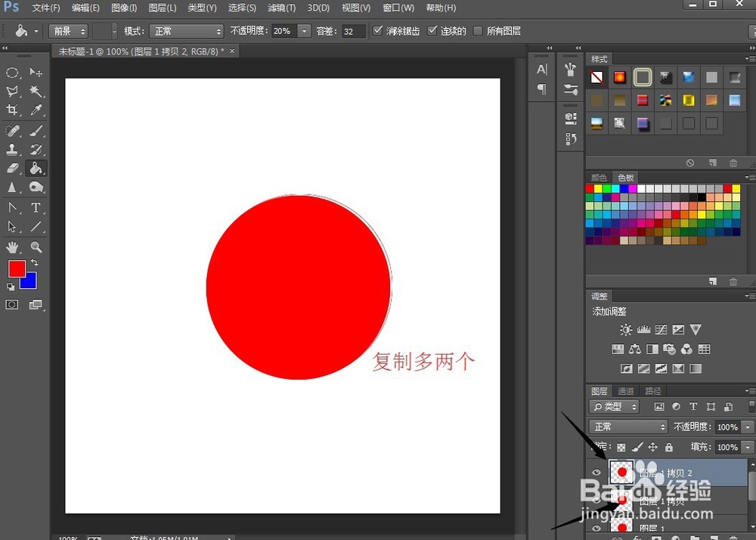Screen dimensions: 756x540
Task: Uncheck the 消除锯齿 option
Action: click(376, 31)
